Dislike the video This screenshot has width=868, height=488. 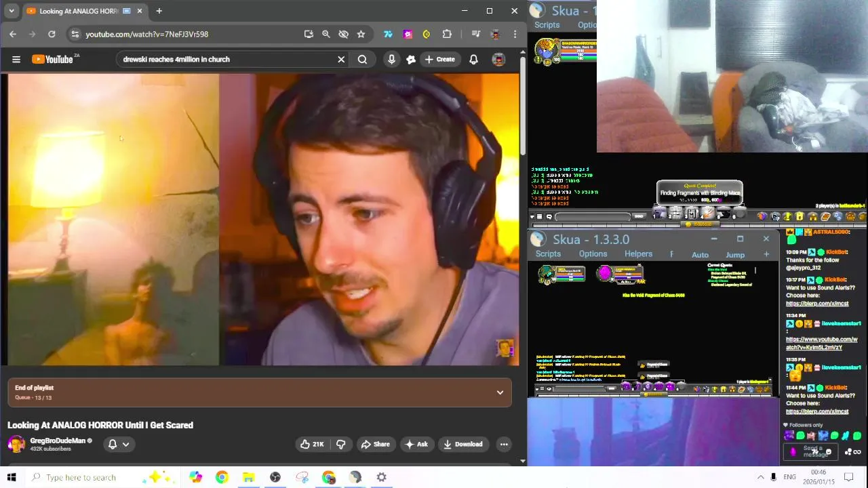click(x=341, y=444)
